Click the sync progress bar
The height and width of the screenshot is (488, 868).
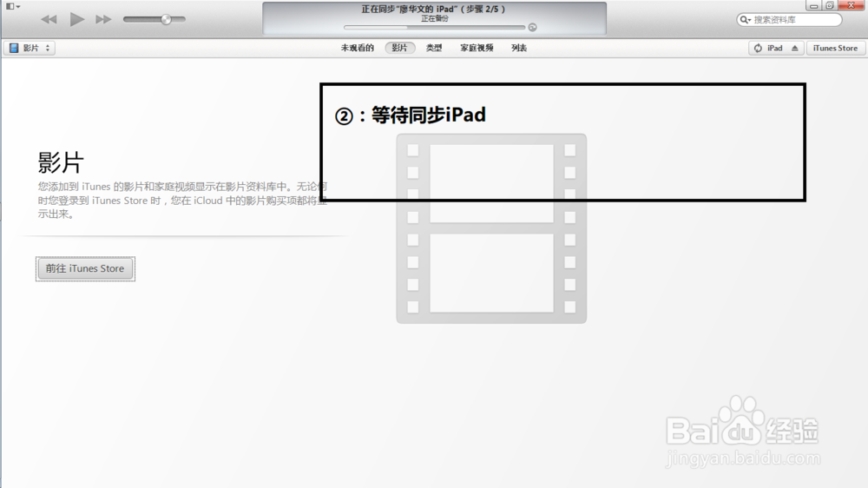click(434, 27)
